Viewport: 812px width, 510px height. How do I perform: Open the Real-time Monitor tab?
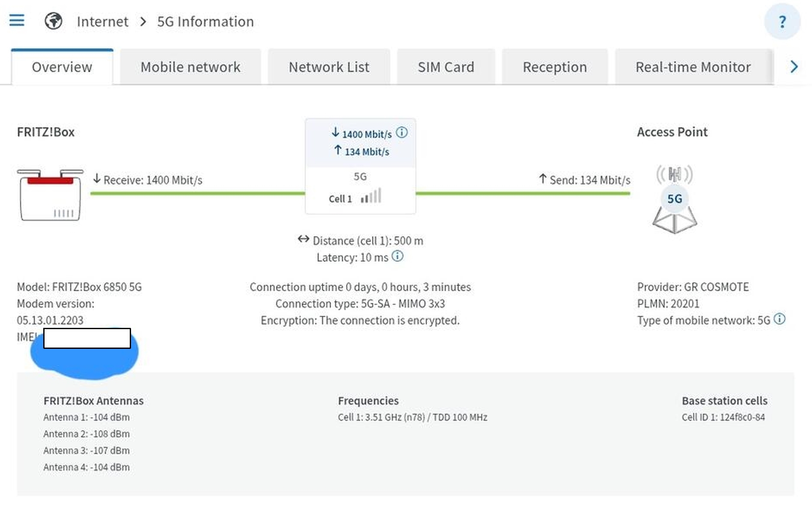tap(693, 67)
